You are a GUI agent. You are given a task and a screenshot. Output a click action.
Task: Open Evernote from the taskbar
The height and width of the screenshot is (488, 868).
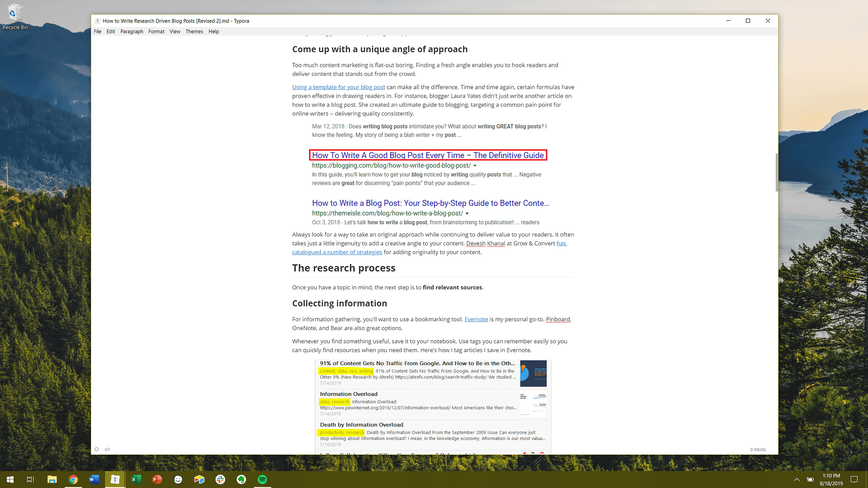(x=241, y=479)
